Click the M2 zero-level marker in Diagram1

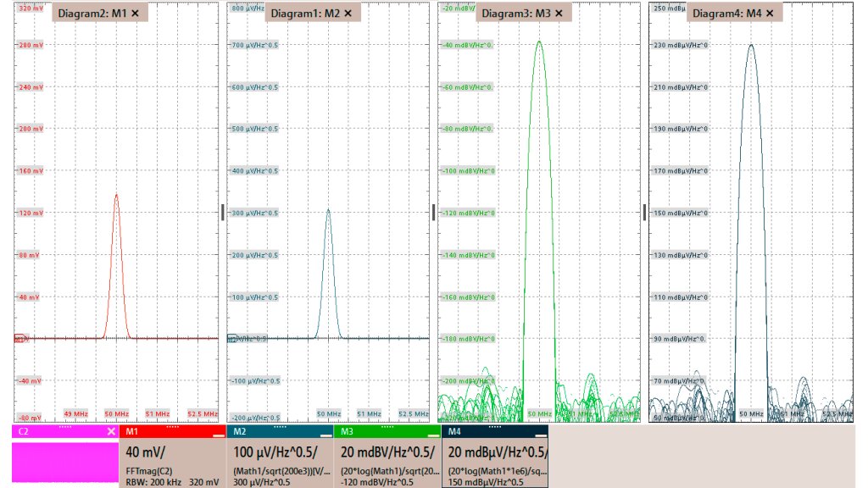click(232, 339)
